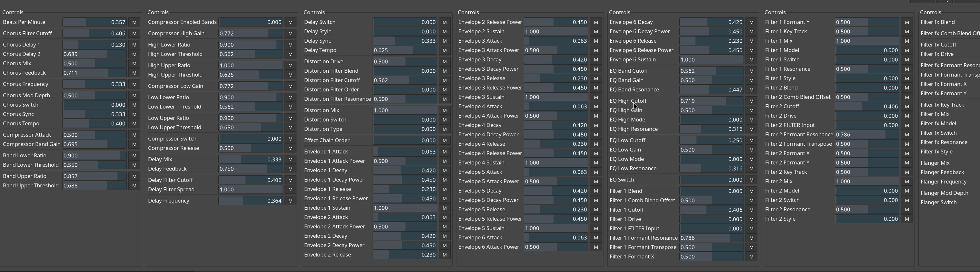Click the Envelope 1 Sustain slider

pos(405,208)
